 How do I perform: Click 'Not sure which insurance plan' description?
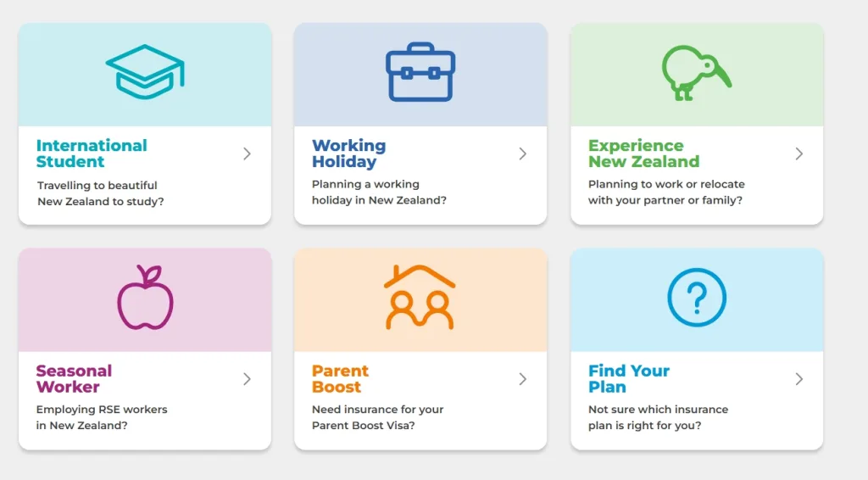pos(658,417)
